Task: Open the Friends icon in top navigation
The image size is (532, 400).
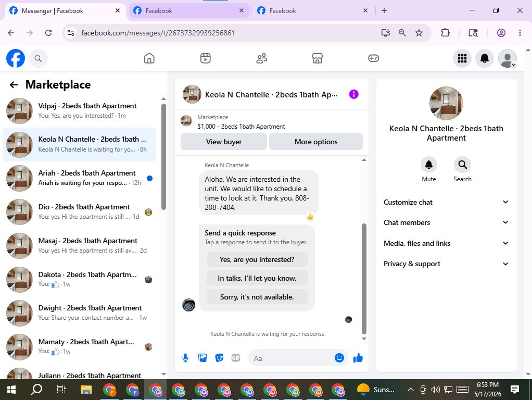Action: tap(261, 58)
